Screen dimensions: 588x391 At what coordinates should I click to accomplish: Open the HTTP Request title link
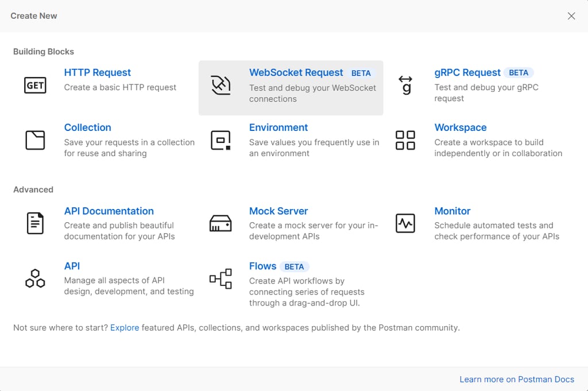point(98,73)
